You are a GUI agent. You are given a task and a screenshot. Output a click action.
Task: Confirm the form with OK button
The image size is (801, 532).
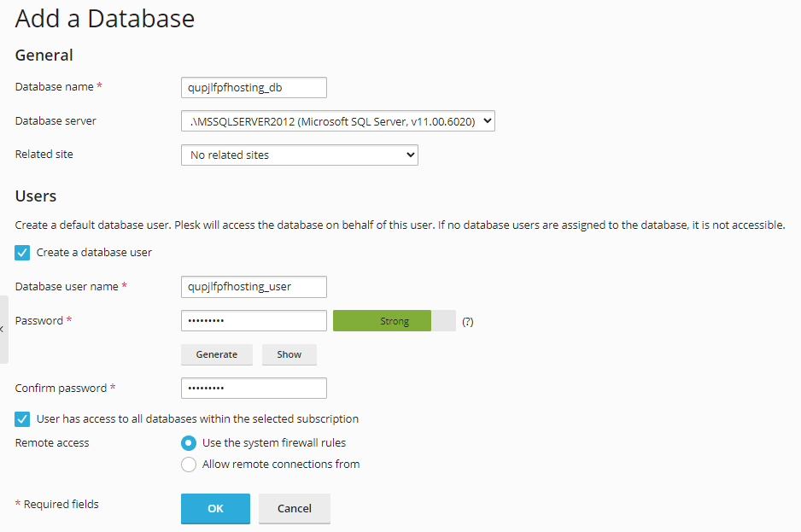(215, 508)
